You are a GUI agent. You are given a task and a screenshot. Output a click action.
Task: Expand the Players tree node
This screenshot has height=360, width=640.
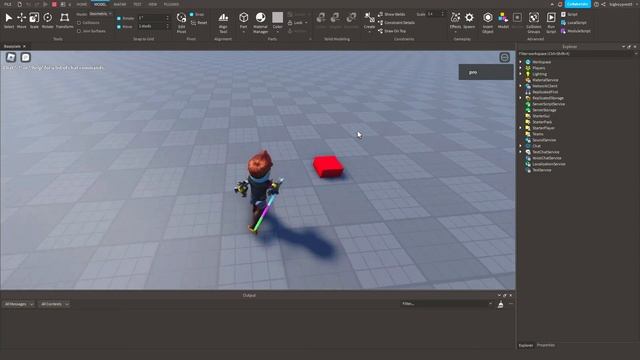pyautogui.click(x=520, y=68)
